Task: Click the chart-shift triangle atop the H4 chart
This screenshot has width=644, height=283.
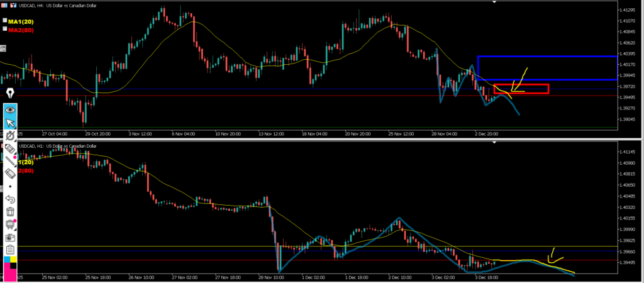Action: pos(494,2)
